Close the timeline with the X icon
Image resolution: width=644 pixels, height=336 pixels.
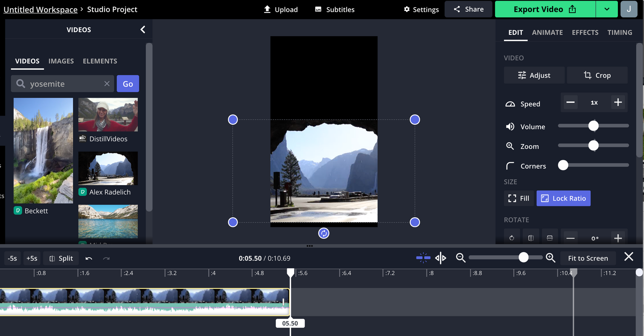[629, 257]
